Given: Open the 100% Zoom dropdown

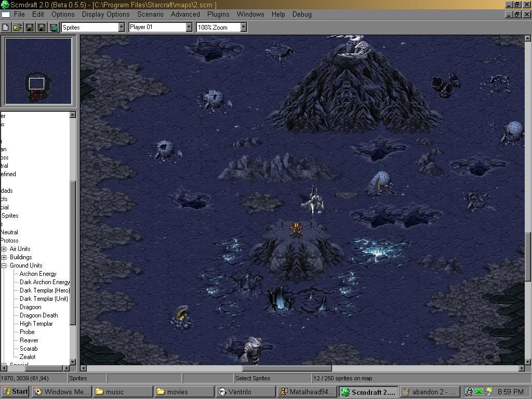Looking at the screenshot, I should pos(243,27).
